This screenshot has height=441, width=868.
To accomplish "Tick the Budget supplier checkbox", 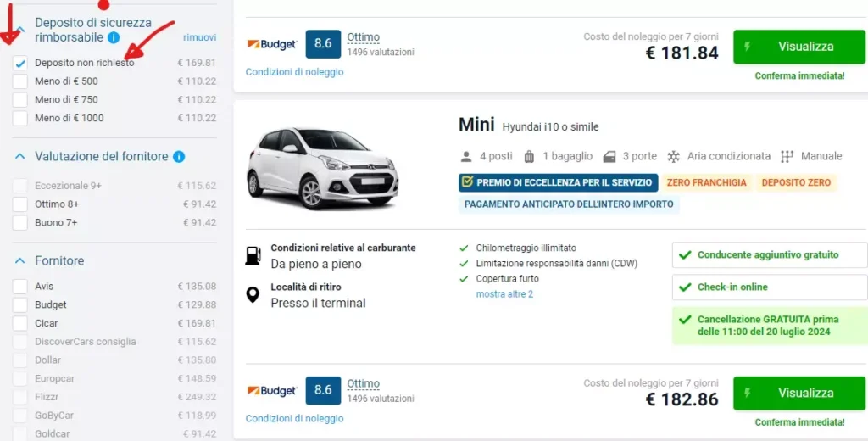I will [x=20, y=304].
